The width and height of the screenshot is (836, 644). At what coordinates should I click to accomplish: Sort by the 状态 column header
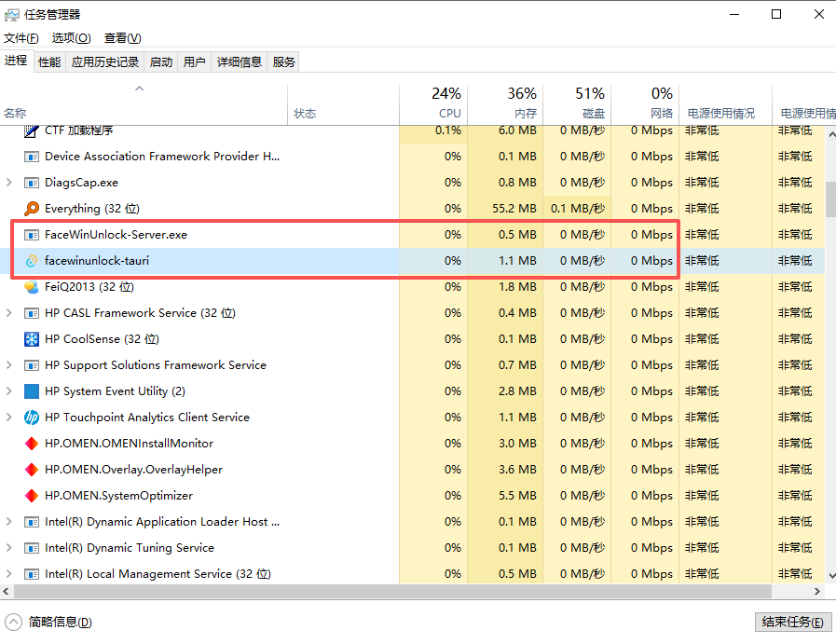[x=343, y=105]
